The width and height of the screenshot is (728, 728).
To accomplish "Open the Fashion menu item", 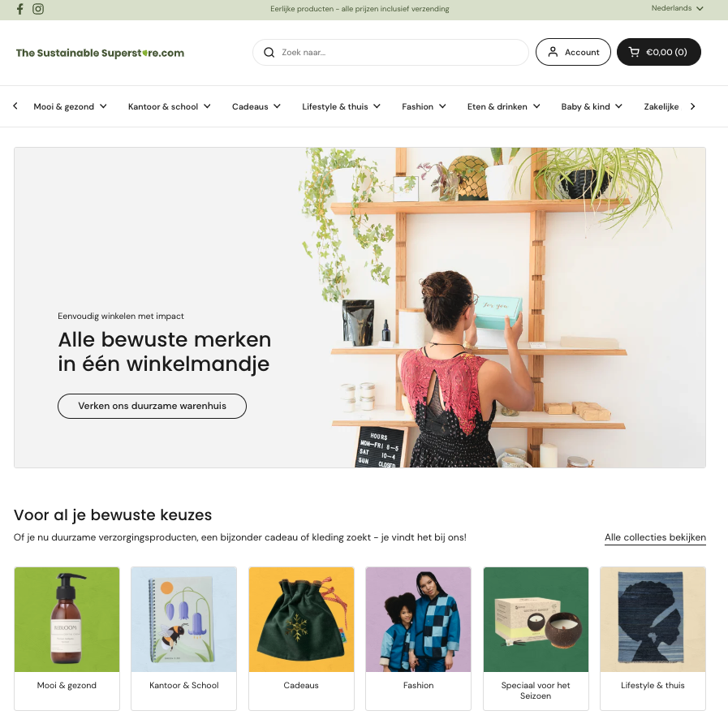I will pos(424,106).
